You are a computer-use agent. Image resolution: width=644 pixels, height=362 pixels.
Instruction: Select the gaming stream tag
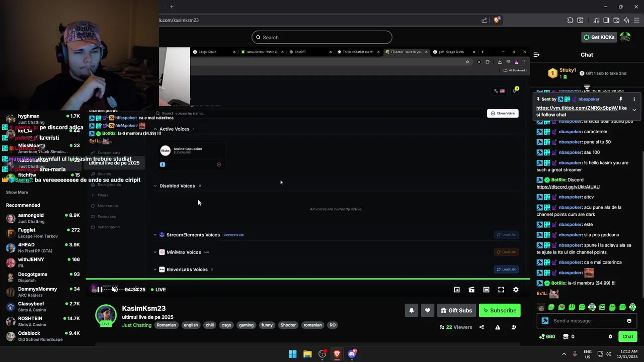[246, 325]
